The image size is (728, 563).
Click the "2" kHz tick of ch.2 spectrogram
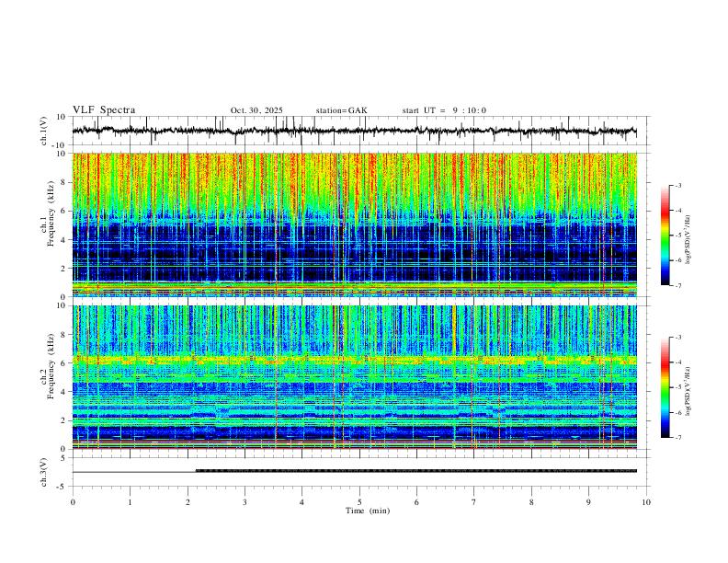pyautogui.click(x=63, y=420)
